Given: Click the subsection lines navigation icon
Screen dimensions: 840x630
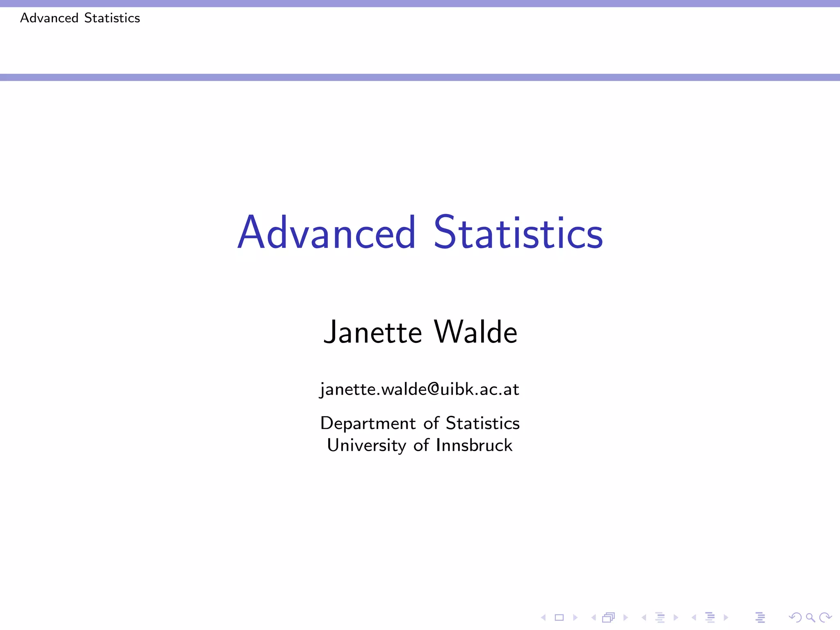Looking at the screenshot, I should tap(660, 617).
